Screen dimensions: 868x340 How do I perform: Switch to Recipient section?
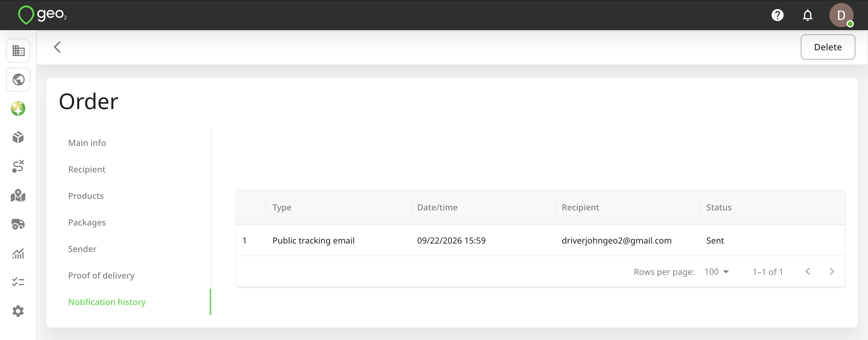86,169
